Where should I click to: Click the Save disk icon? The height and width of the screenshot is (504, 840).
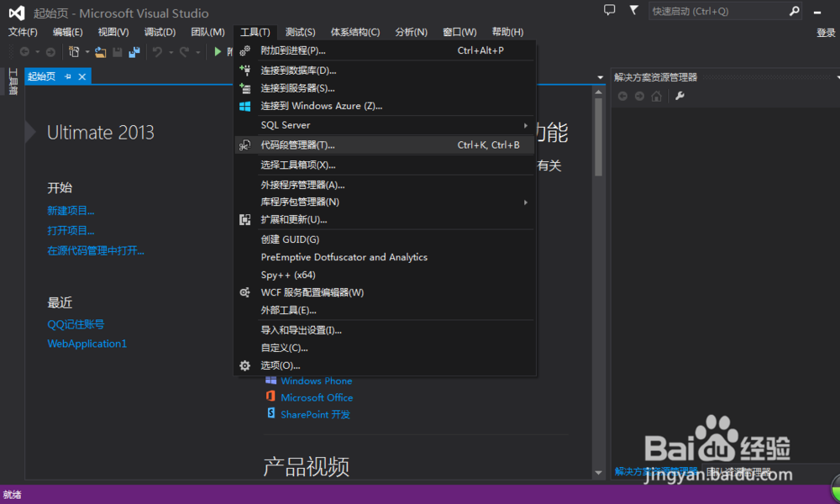118,52
